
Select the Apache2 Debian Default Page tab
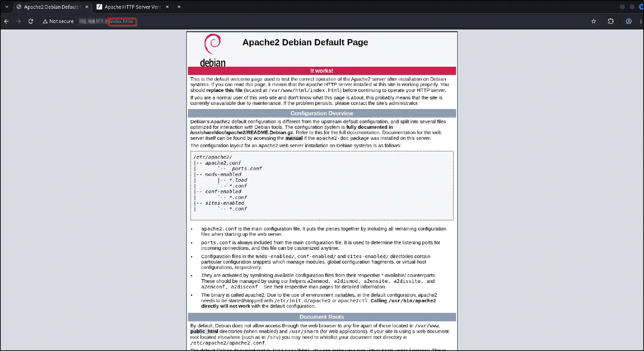point(52,7)
